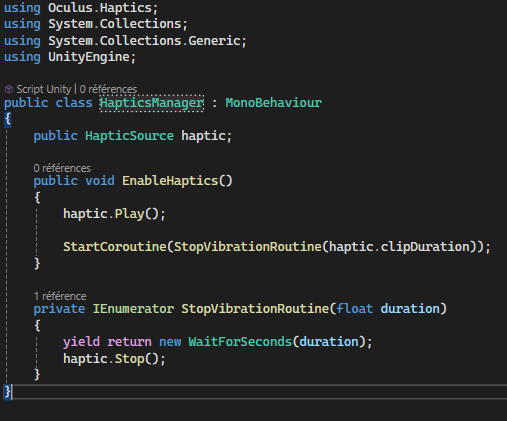This screenshot has width=507, height=421.
Task: Click the 'private' access modifier keyword
Action: click(59, 309)
